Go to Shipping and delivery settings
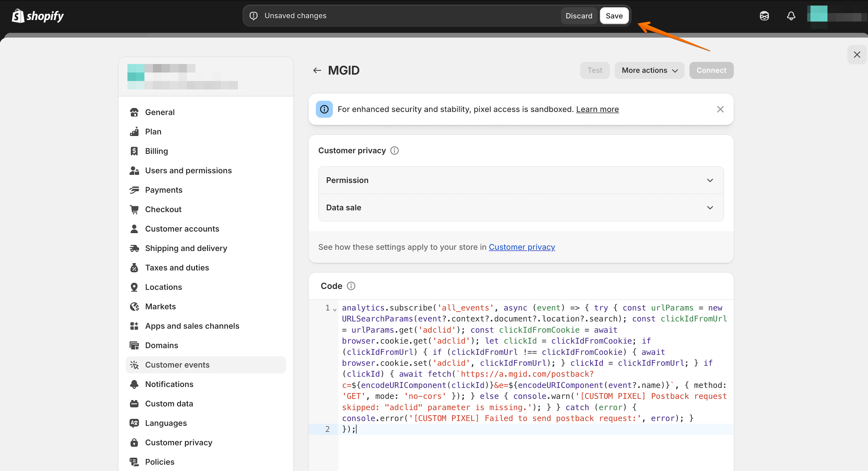The width and height of the screenshot is (868, 471). [186, 248]
